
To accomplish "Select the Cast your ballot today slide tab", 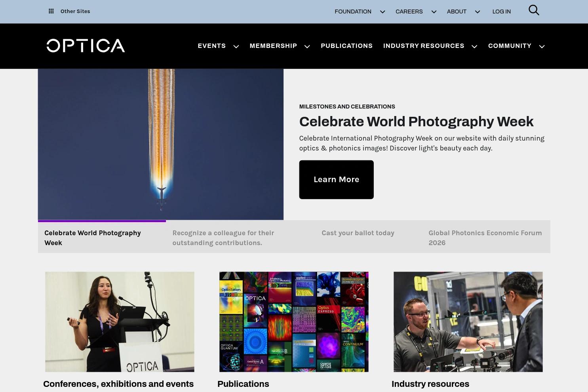I will click(358, 233).
